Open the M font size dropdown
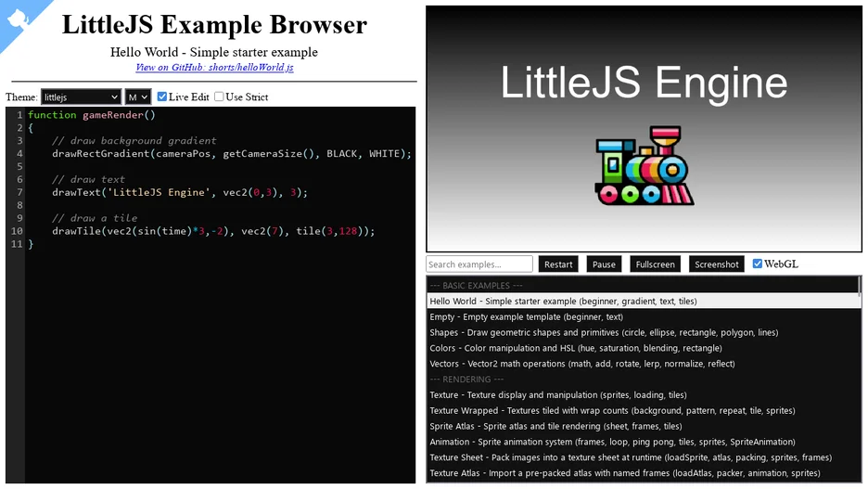868x489 pixels. tap(138, 97)
